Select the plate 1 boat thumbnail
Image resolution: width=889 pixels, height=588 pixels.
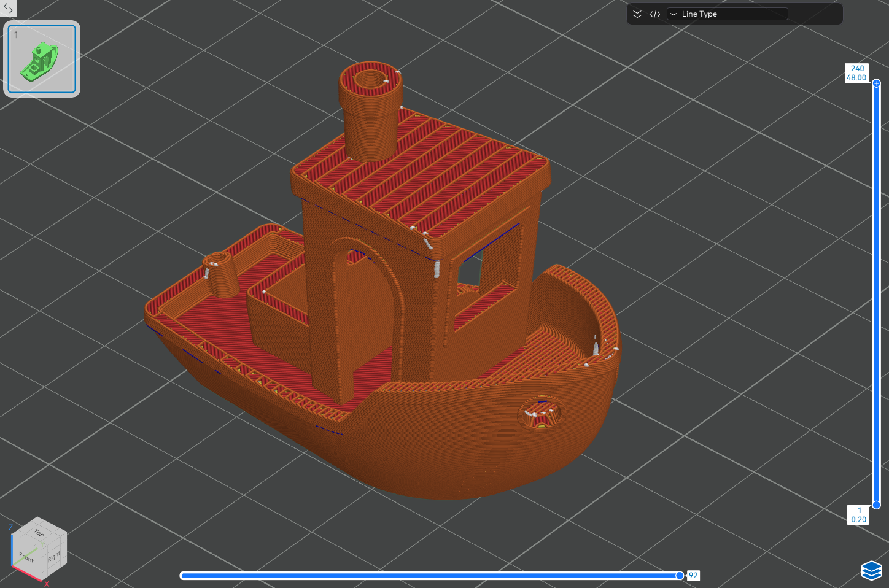pyautogui.click(x=42, y=59)
